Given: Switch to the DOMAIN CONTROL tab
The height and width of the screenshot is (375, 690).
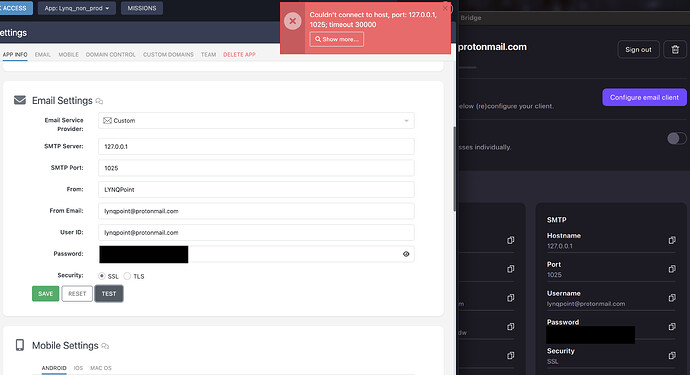Looking at the screenshot, I should click(x=110, y=55).
